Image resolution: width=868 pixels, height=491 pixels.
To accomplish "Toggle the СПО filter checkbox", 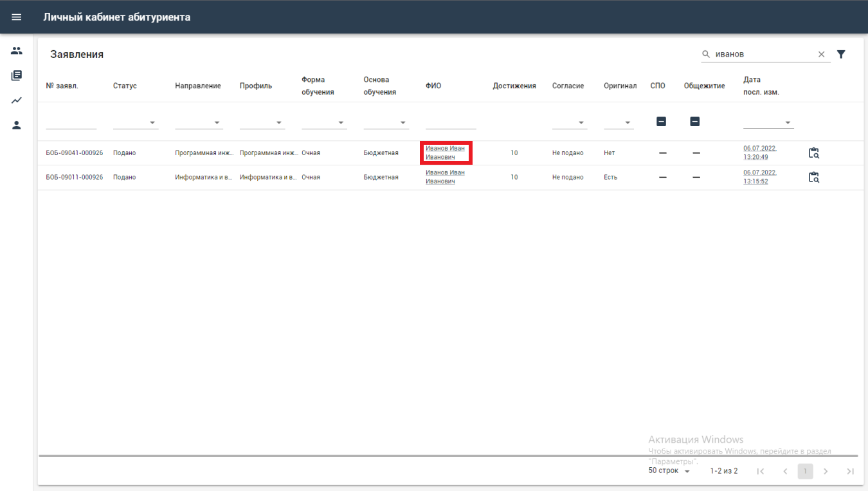I will click(661, 121).
